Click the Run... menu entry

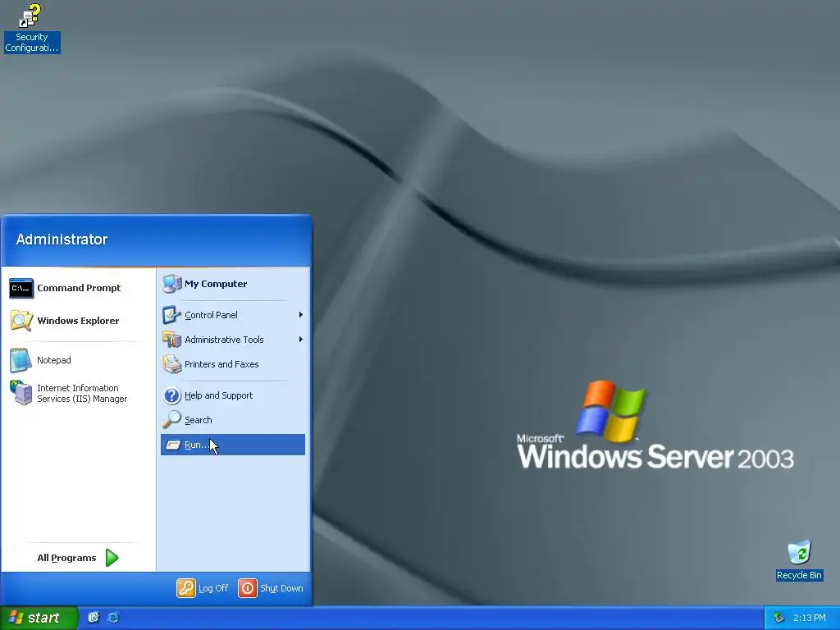(232, 445)
